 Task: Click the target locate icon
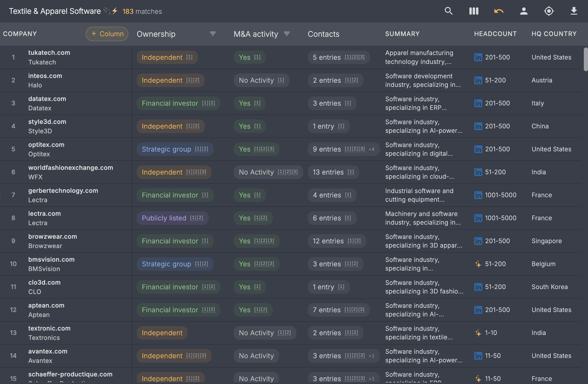point(549,11)
